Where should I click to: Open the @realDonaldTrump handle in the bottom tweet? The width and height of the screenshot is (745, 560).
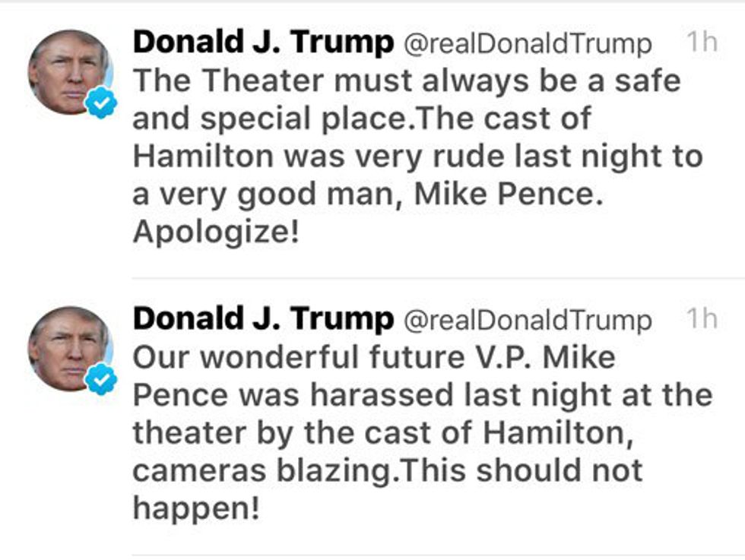point(526,321)
